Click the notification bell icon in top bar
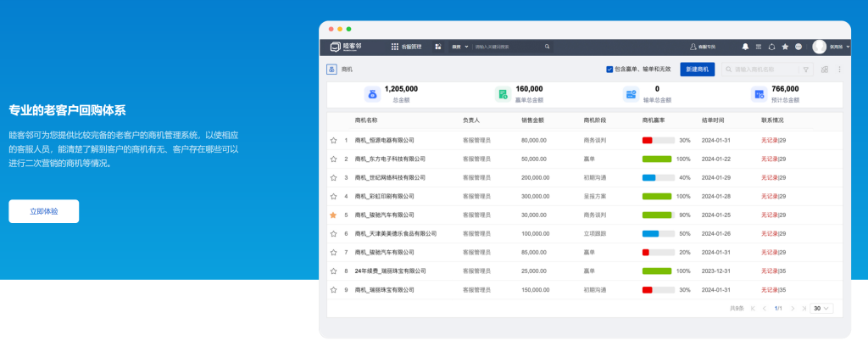The width and height of the screenshot is (868, 363). coord(745,47)
